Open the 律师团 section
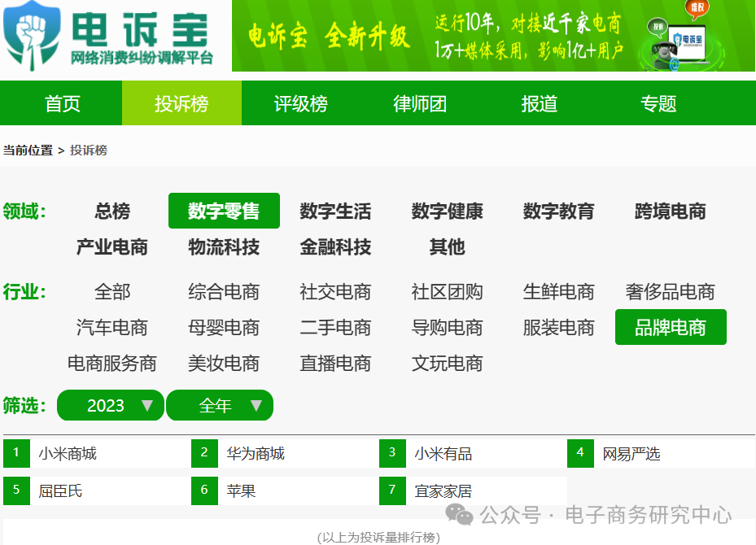Viewport: 756px width, 545px height. (x=418, y=102)
